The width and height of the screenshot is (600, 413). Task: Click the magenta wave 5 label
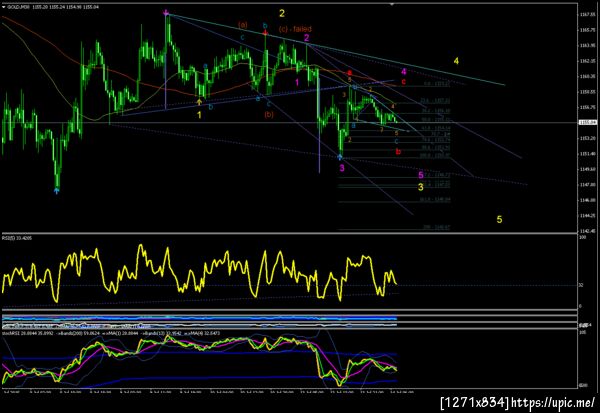pyautogui.click(x=421, y=175)
